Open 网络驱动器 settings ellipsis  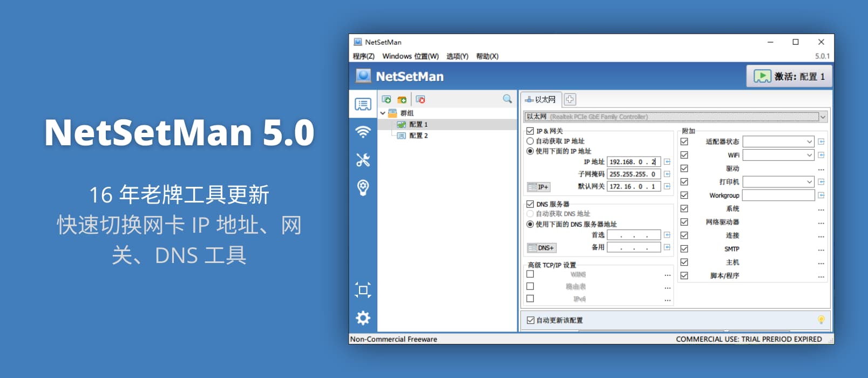tap(821, 224)
